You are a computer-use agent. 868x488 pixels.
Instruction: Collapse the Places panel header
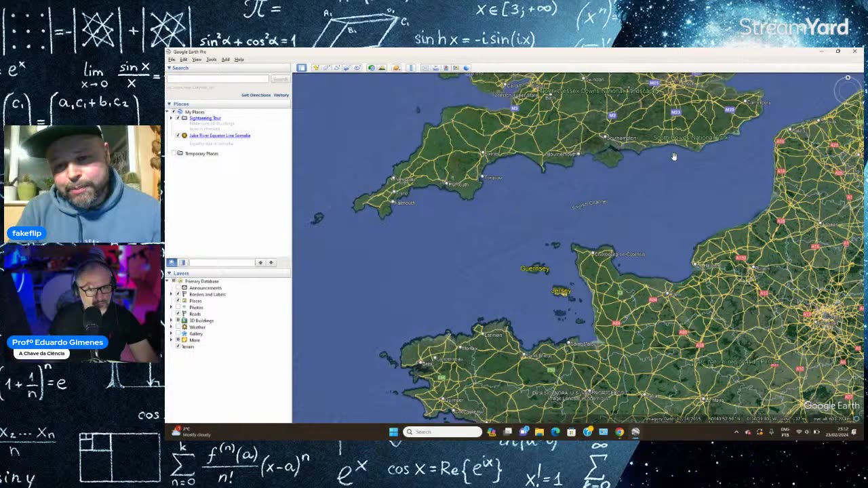pos(170,104)
